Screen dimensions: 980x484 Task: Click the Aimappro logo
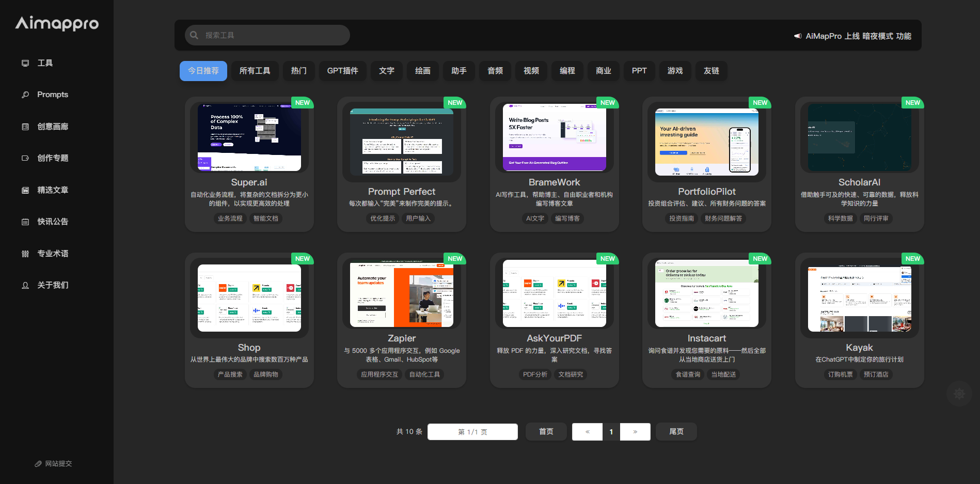pyautogui.click(x=57, y=23)
